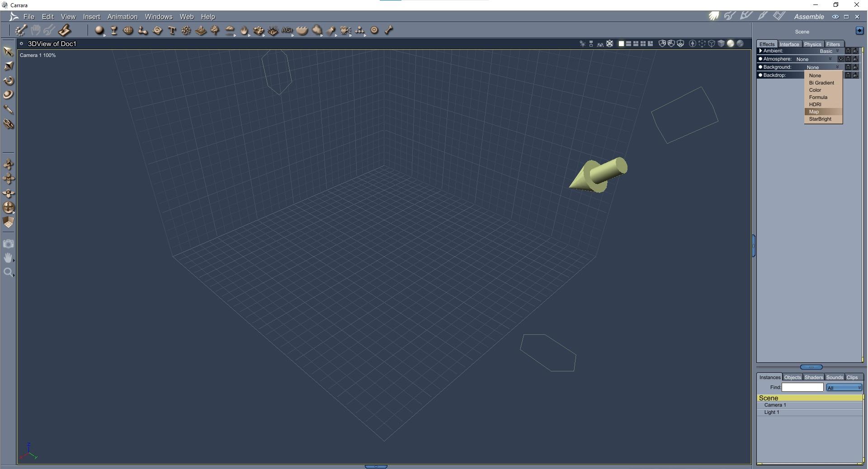Open the Find filter All dropdown
This screenshot has width=868, height=469.
point(844,388)
